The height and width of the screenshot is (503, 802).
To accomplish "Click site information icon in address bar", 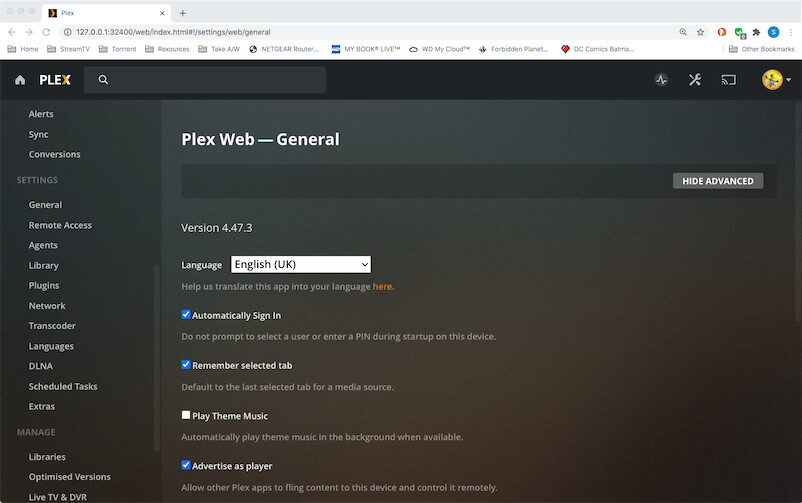I will tap(67, 32).
